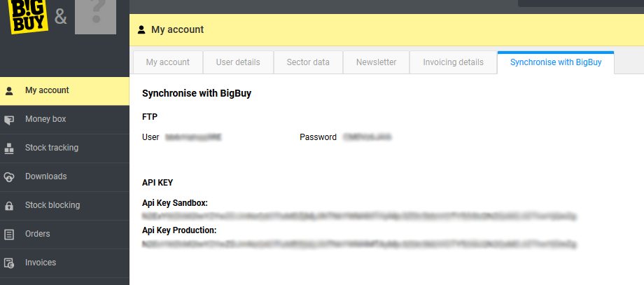The width and height of the screenshot is (644, 285).
Task: Click the Downloads cloud icon
Action: (9, 177)
